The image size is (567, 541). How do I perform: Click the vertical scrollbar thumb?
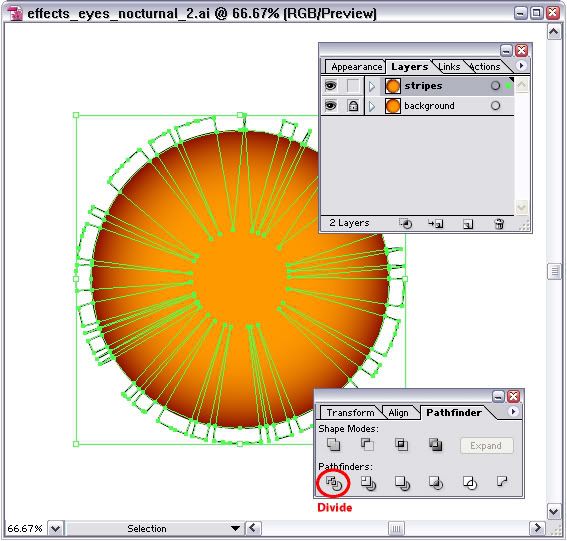tap(554, 271)
